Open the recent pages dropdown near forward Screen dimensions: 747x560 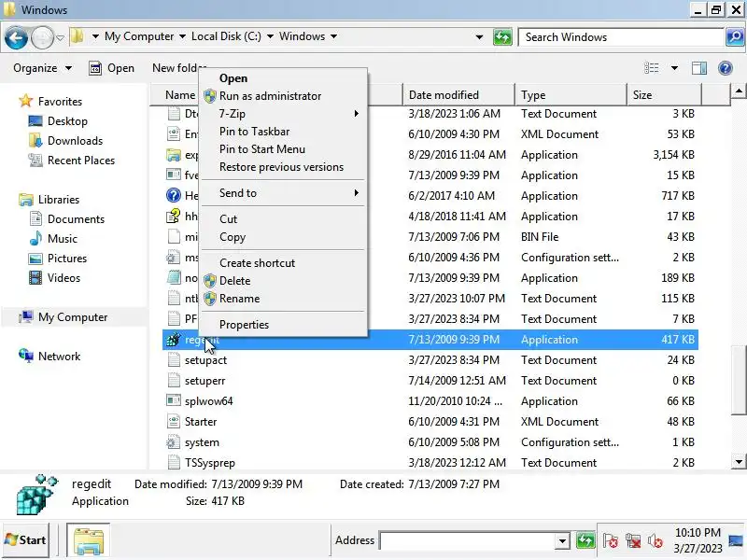(60, 37)
